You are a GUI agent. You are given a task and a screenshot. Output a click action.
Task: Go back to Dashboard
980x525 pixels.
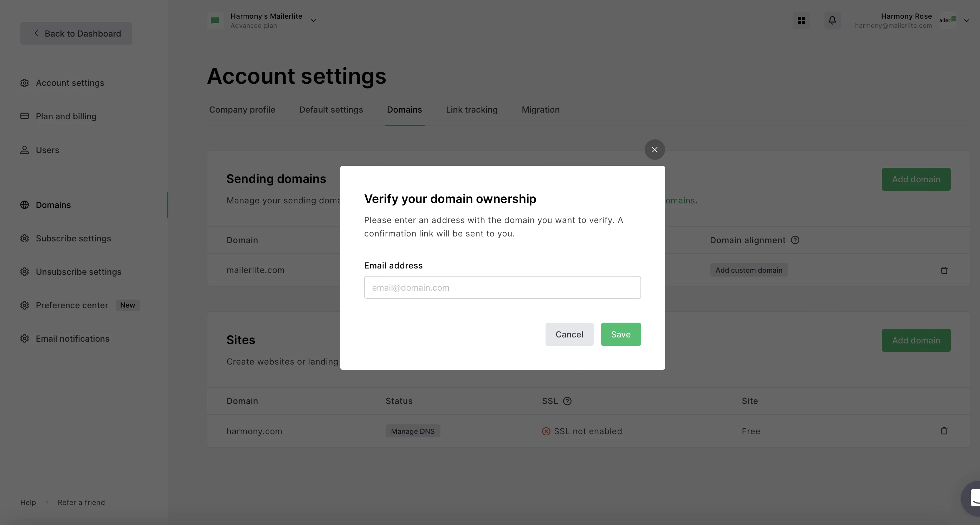coord(76,33)
